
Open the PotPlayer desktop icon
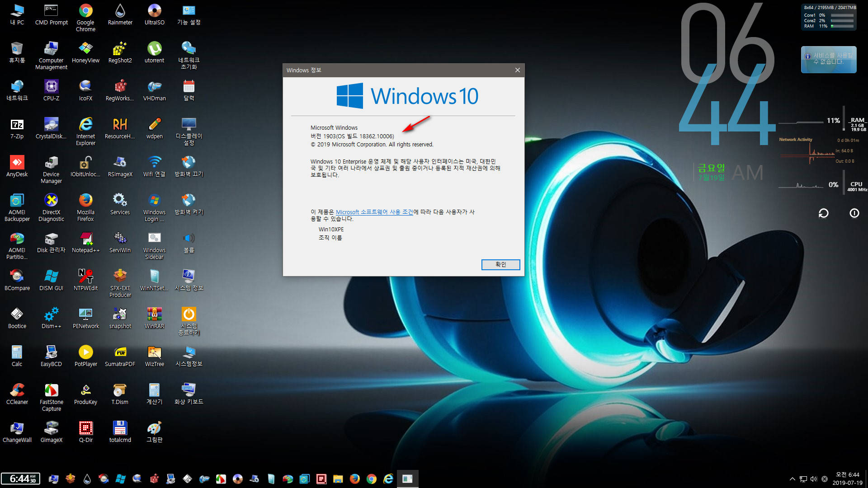coord(85,356)
